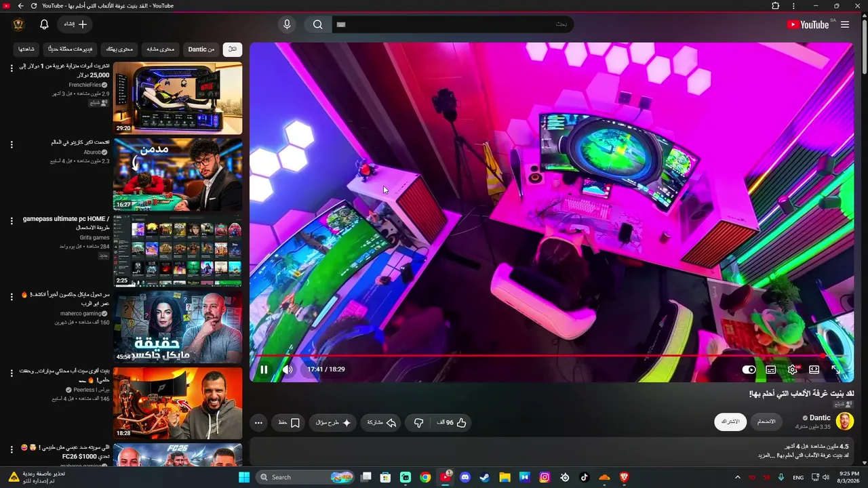The image size is (868, 488).
Task: Click into the YouTube search field
Action: click(453, 24)
